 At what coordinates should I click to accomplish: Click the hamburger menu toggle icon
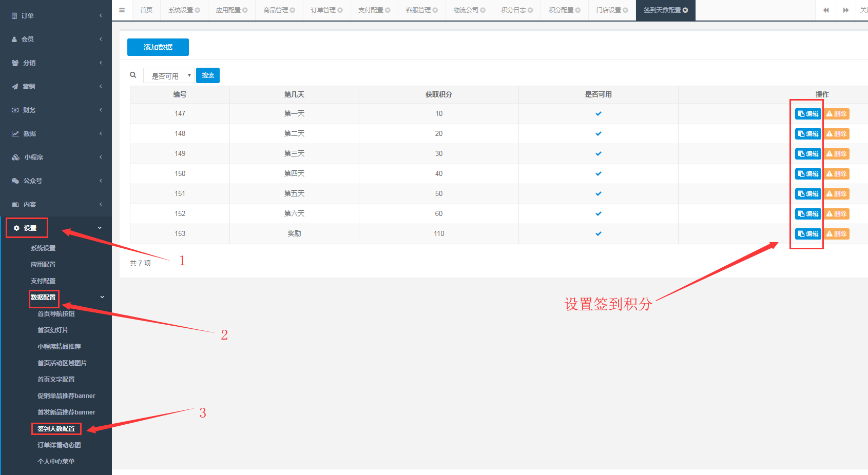(x=122, y=10)
